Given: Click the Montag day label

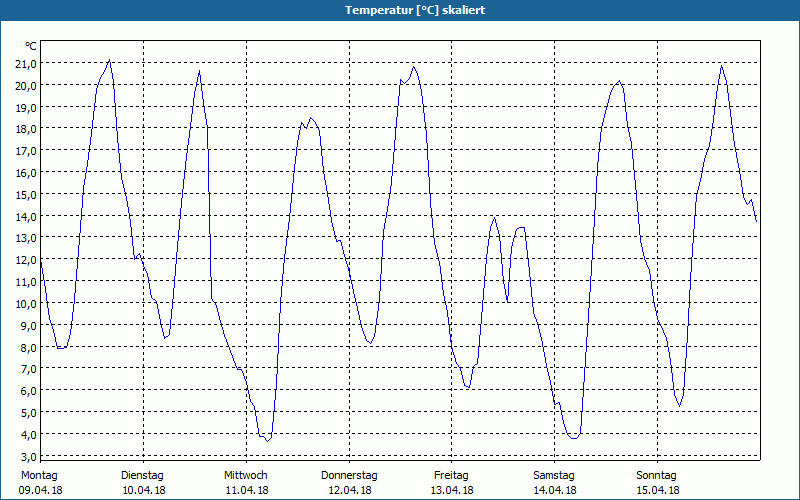Looking at the screenshot, I should (x=39, y=476).
